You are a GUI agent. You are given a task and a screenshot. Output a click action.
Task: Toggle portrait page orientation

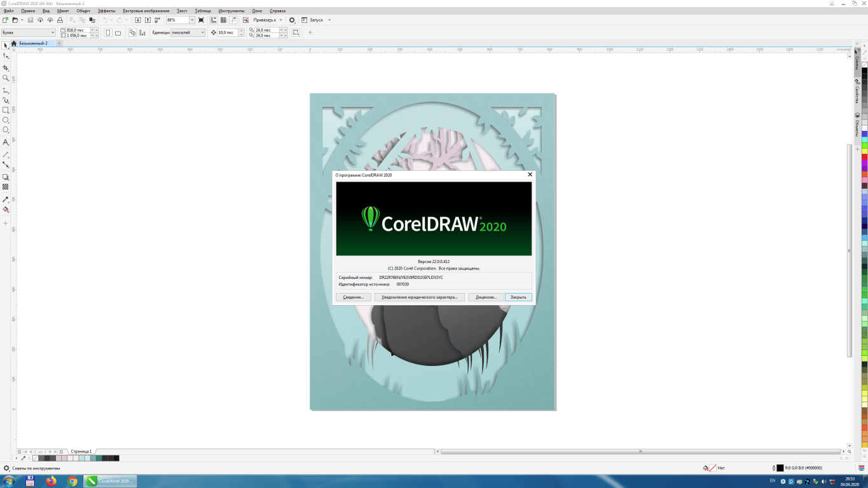click(107, 32)
